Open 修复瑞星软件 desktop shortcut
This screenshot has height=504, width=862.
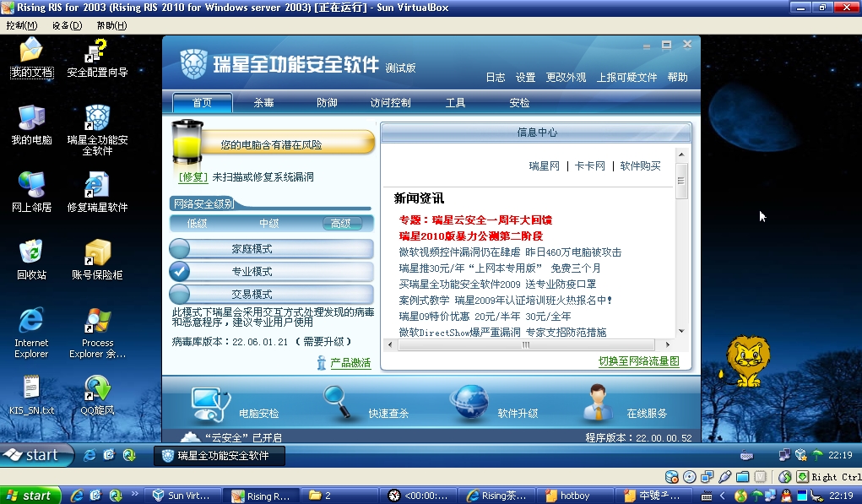97,192
